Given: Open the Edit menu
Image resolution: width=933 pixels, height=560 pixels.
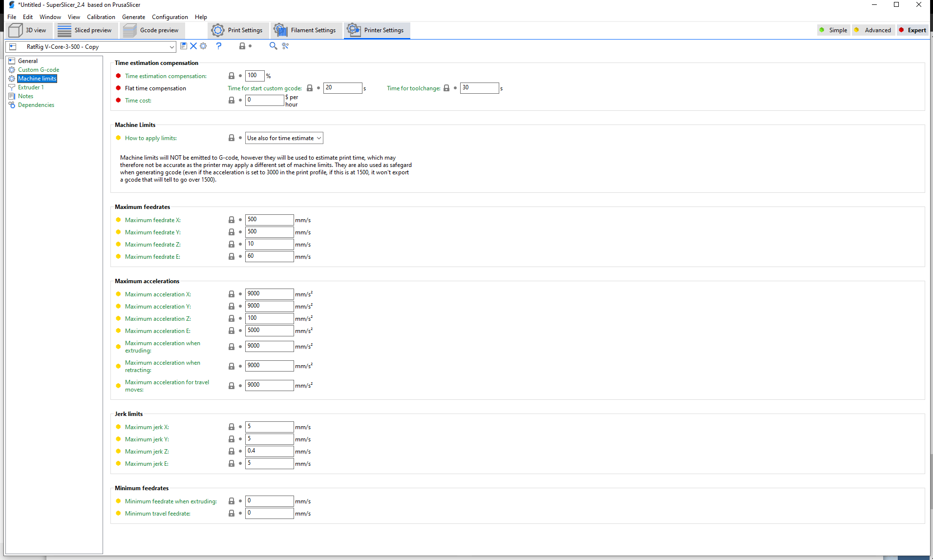Looking at the screenshot, I should (28, 17).
